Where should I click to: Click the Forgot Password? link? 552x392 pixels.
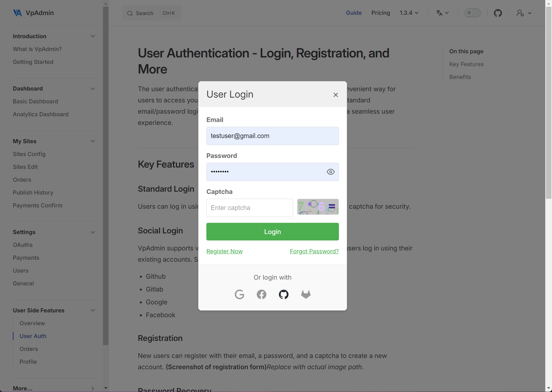pyautogui.click(x=314, y=251)
